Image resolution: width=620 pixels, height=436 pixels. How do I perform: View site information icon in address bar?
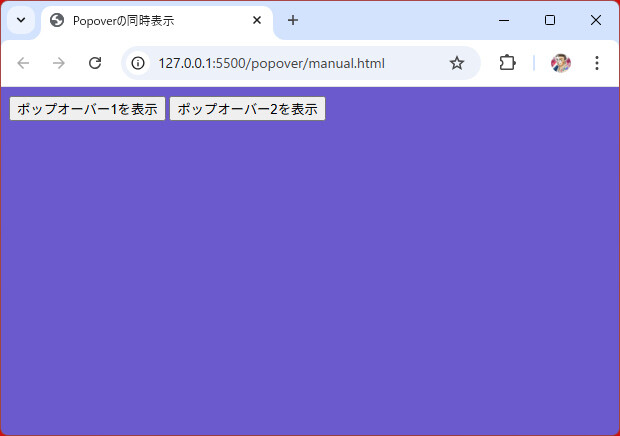[x=139, y=63]
